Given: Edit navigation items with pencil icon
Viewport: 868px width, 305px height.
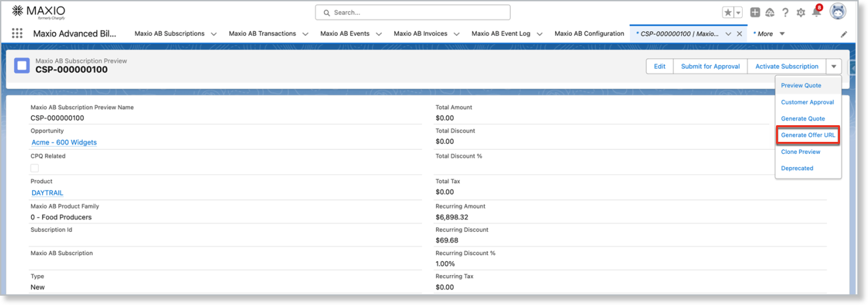Looking at the screenshot, I should pyautogui.click(x=844, y=34).
